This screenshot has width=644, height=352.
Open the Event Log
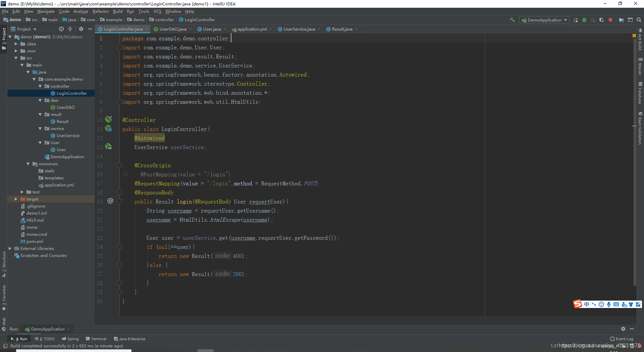pos(622,339)
